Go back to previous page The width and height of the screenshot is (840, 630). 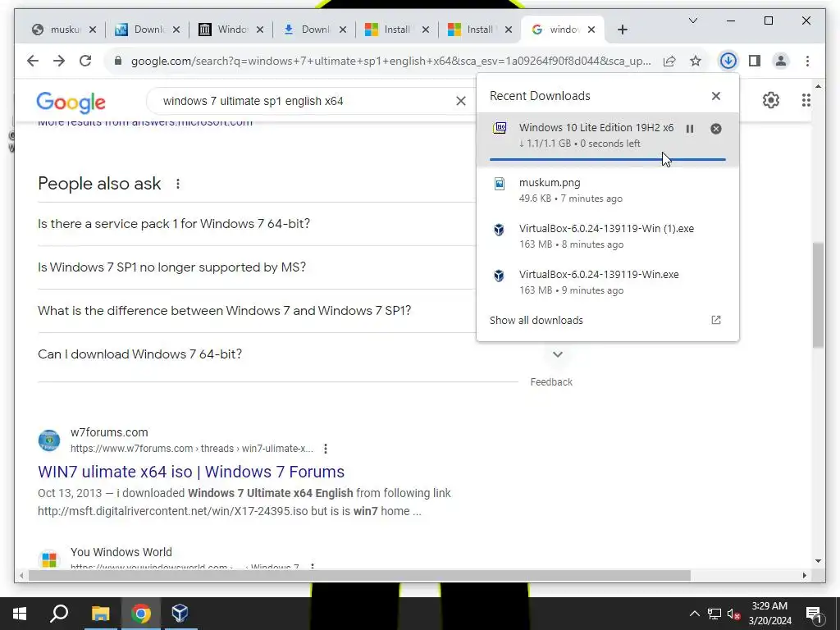click(33, 61)
